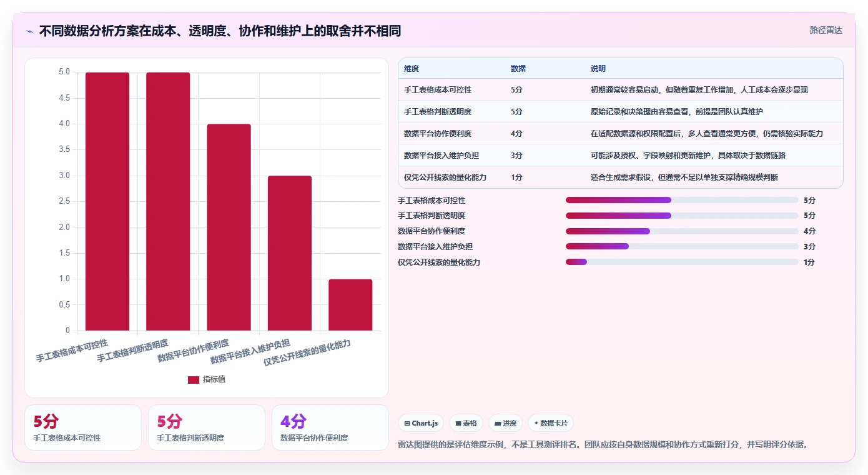
Task: Click the progress bar for 数据平台接入维护负担
Action: pyautogui.click(x=682, y=246)
